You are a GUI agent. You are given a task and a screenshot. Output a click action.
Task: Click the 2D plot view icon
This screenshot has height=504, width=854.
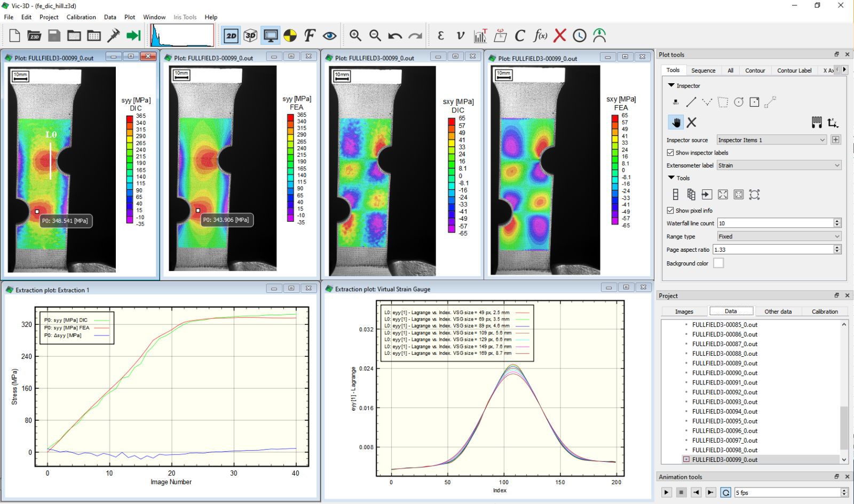coord(231,36)
